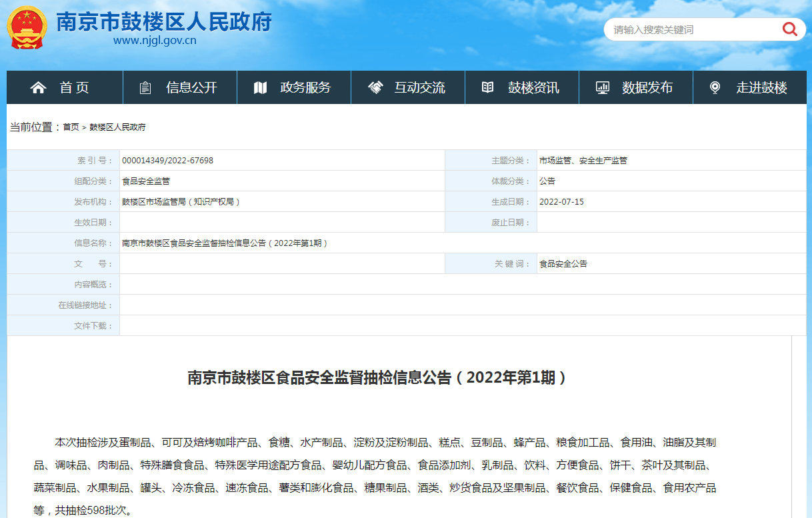Image resolution: width=812 pixels, height=518 pixels.
Task: Click the 组配分类 field label
Action: click(94, 181)
